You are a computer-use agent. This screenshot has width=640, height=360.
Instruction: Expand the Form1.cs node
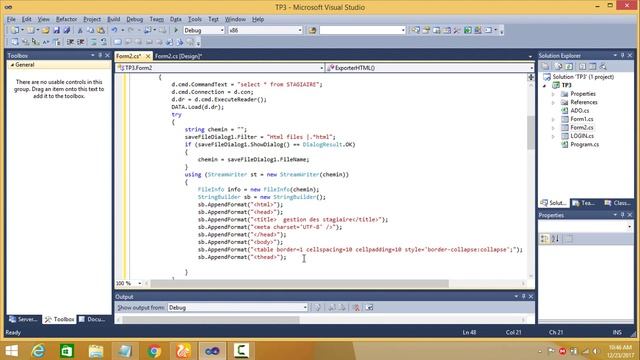[x=553, y=120]
